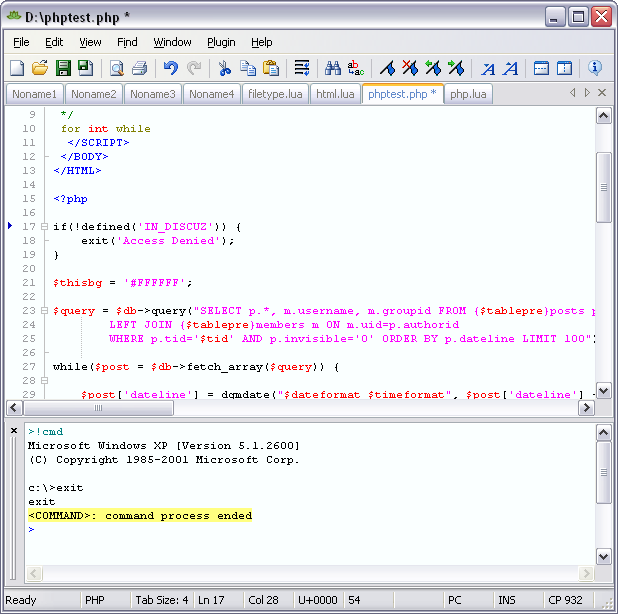The width and height of the screenshot is (618, 614).
Task: Collapse the code fold on line 23
Action: [x=45, y=311]
